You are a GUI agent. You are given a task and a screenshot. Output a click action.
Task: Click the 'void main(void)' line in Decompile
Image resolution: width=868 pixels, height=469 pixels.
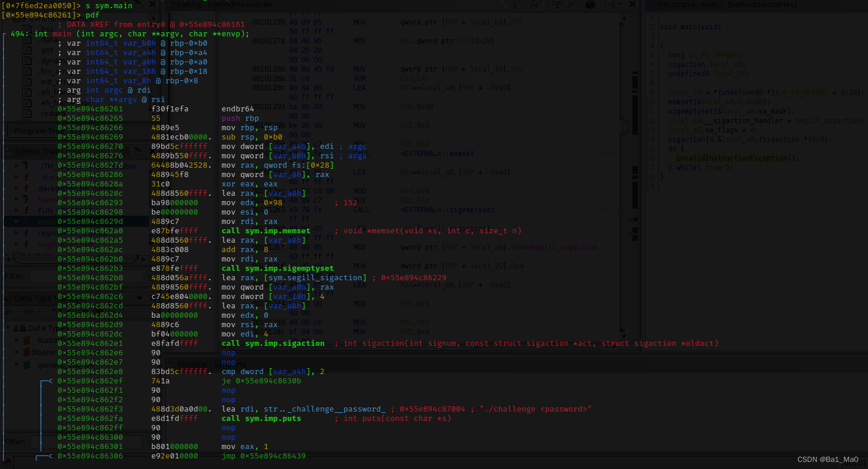[x=690, y=26]
